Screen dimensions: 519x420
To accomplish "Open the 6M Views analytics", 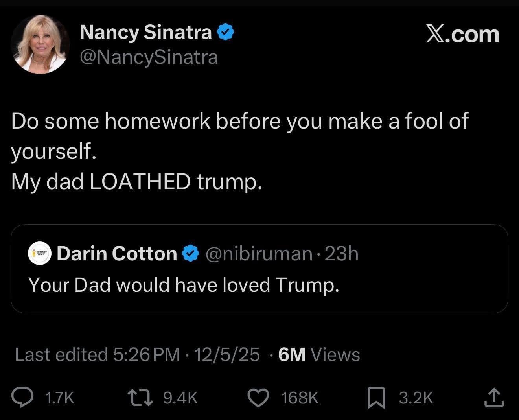I will tap(319, 355).
